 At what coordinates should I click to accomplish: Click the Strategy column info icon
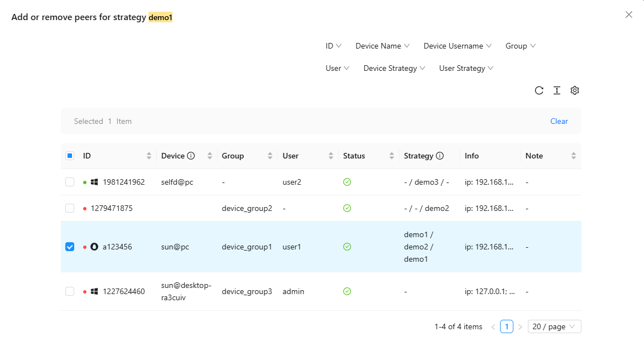coord(440,156)
